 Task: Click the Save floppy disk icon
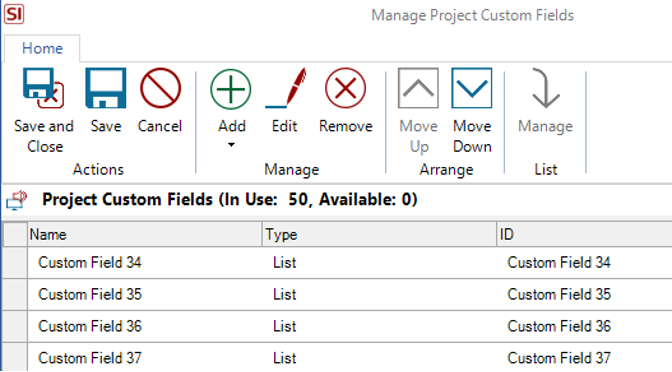pos(105,88)
